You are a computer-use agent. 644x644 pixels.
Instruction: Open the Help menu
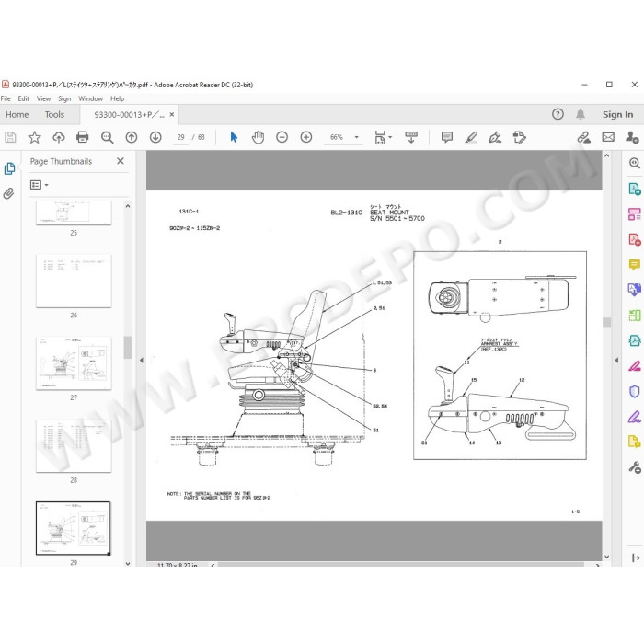click(x=117, y=98)
